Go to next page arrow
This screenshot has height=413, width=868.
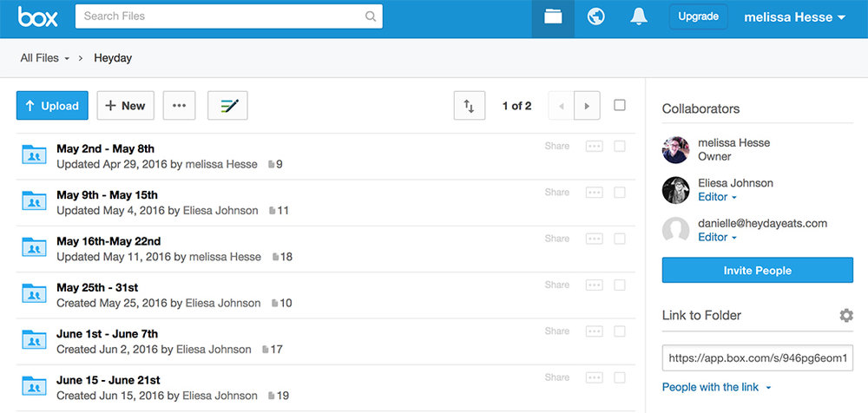tap(587, 105)
